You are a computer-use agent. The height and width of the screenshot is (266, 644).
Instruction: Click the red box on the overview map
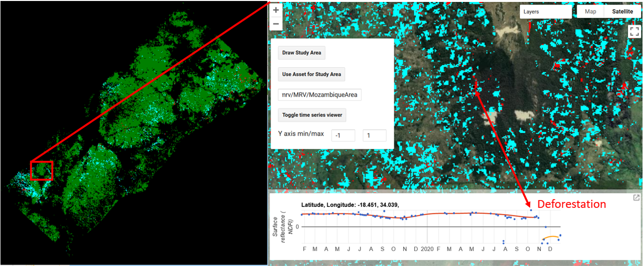[42, 170]
